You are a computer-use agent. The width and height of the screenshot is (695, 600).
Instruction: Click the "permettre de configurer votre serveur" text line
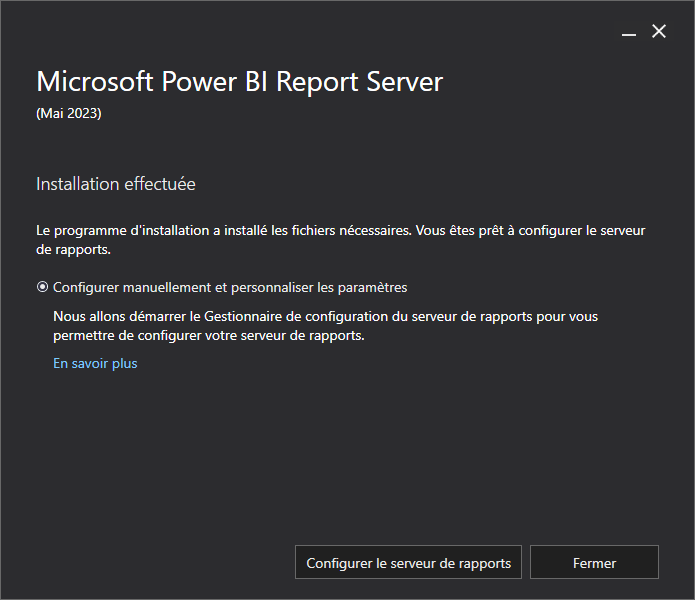209,335
